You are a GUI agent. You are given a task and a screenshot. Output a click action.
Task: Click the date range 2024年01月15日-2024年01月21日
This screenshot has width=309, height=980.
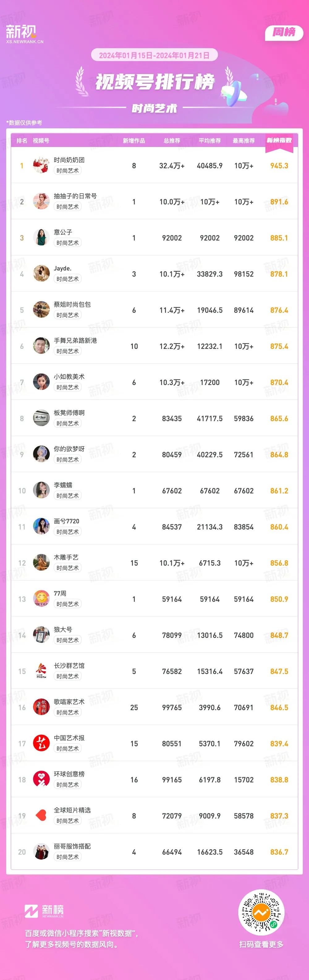(x=154, y=56)
